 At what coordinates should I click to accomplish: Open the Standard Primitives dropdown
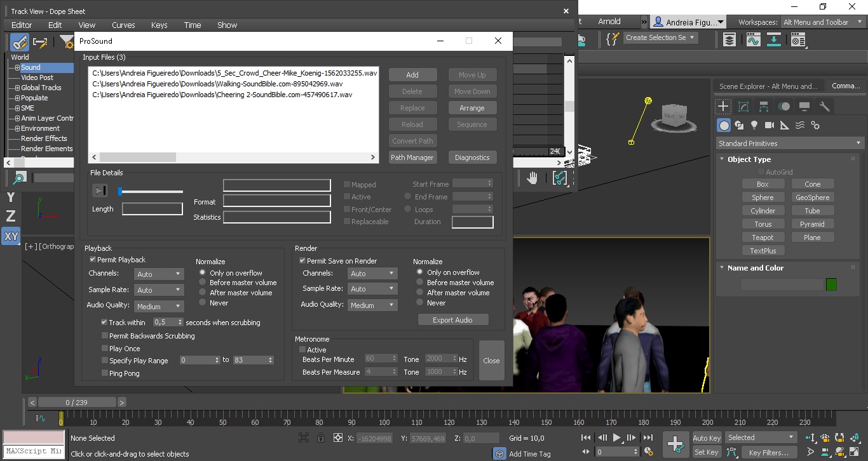[789, 144]
